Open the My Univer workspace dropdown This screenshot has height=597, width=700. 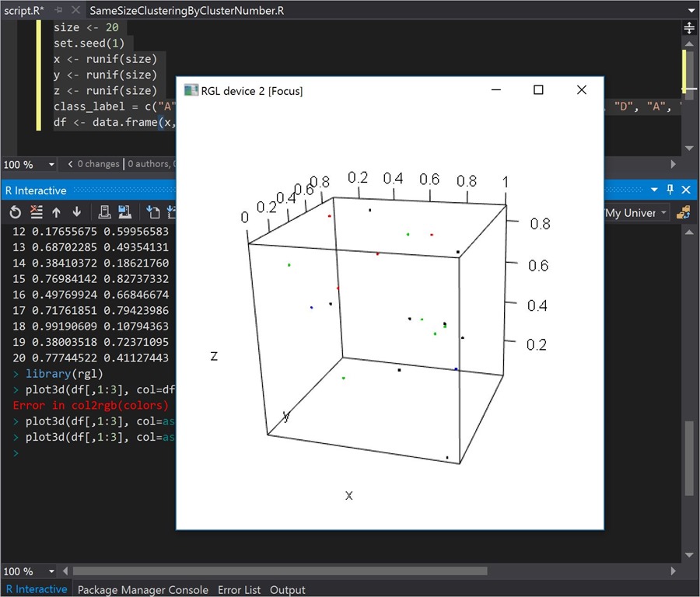(x=663, y=213)
